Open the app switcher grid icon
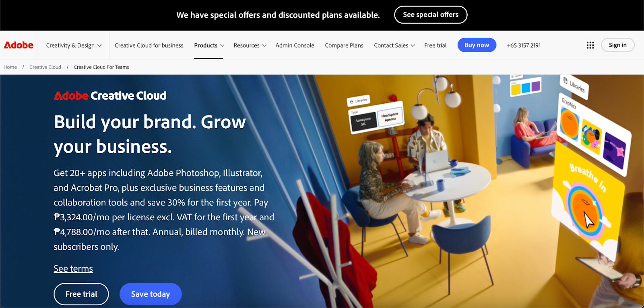 click(590, 45)
